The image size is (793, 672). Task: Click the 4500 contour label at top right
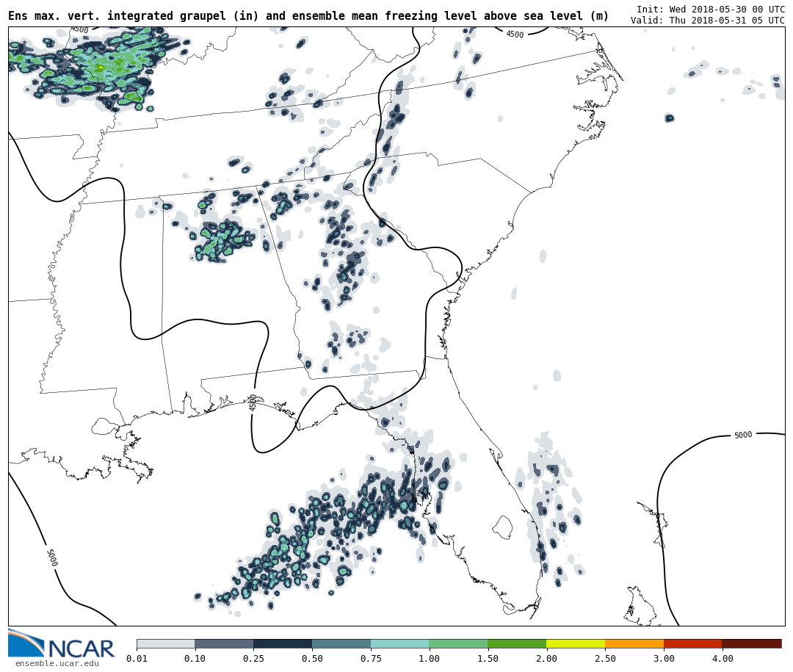pos(515,35)
